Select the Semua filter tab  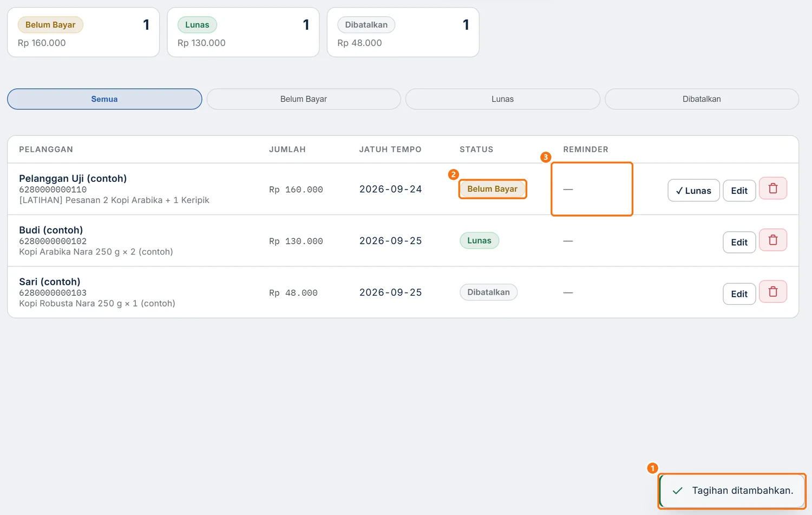[x=104, y=99]
